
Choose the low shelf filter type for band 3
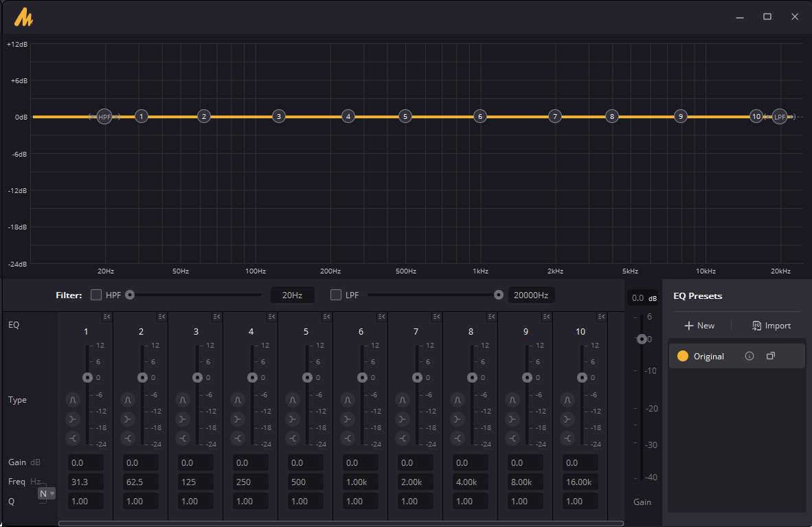click(183, 419)
